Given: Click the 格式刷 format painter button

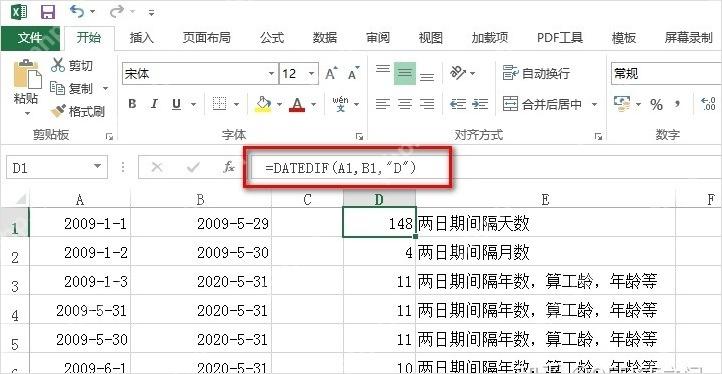Looking at the screenshot, I should (x=77, y=111).
